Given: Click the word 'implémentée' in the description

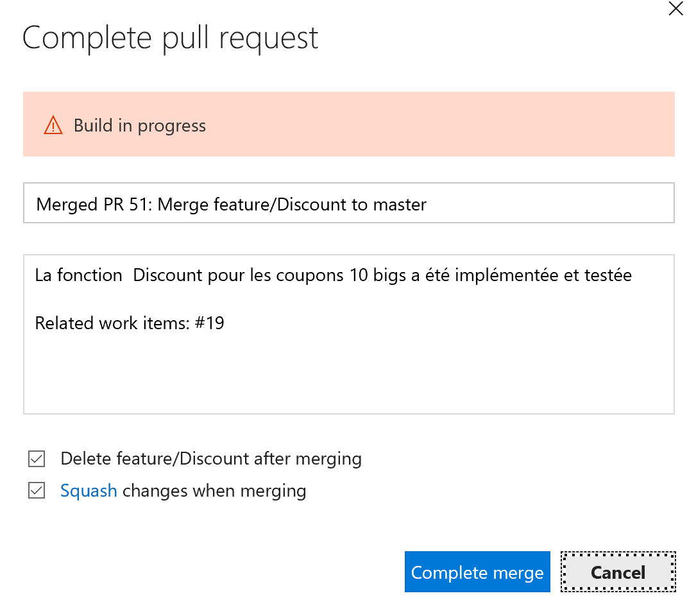Looking at the screenshot, I should click(x=491, y=275).
